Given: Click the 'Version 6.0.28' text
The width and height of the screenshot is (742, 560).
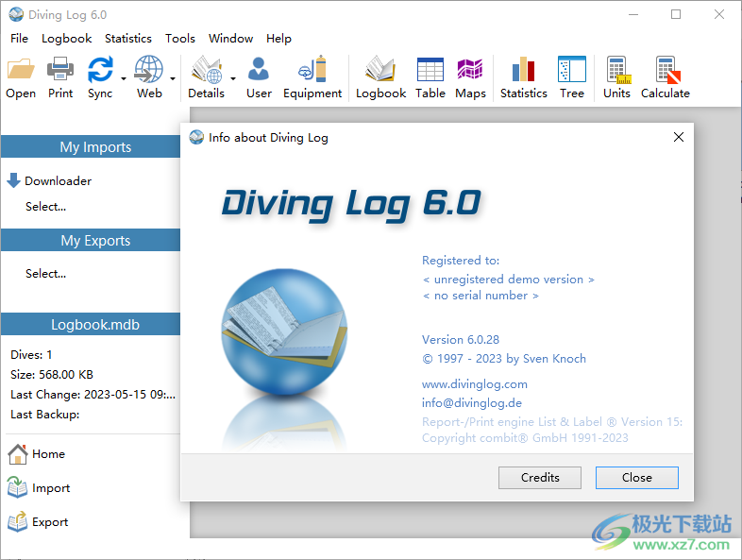Looking at the screenshot, I should (x=461, y=340).
